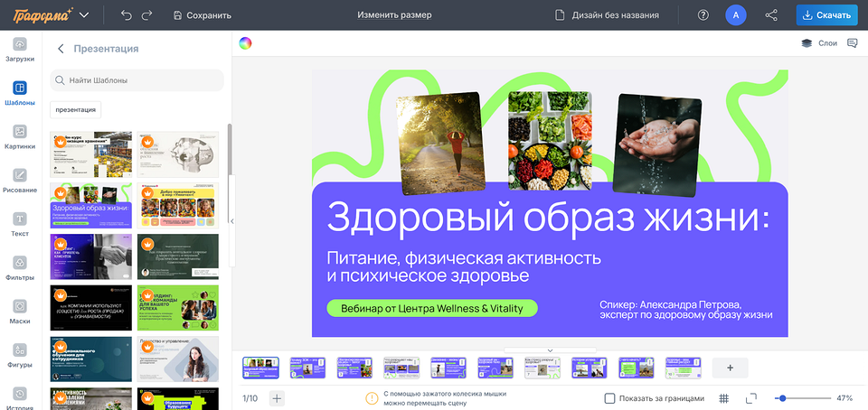Viewport: 868px width, 410px height.
Task: Open the Загрузки uploads panel
Action: [x=20, y=50]
